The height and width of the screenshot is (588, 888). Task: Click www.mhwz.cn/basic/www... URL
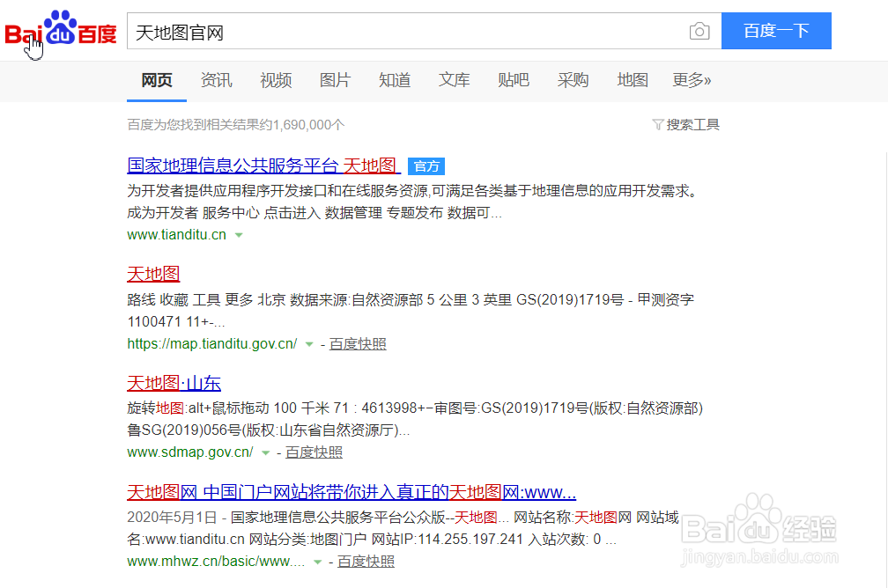(216, 562)
